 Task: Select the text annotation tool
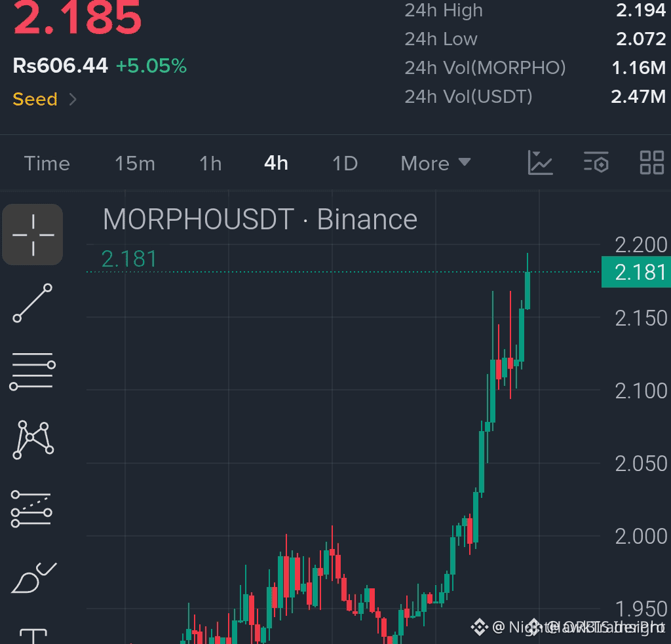(x=33, y=636)
